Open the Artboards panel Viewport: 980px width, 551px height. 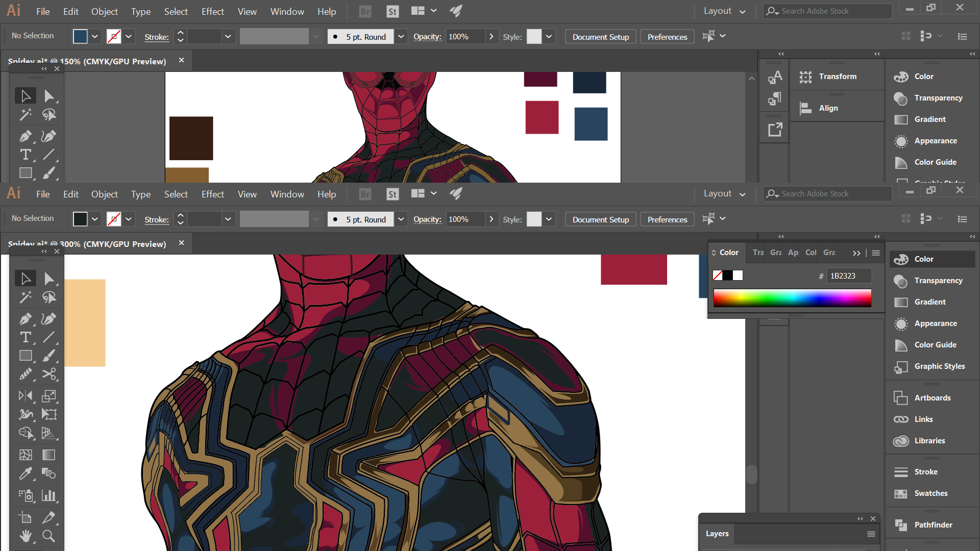[933, 398]
